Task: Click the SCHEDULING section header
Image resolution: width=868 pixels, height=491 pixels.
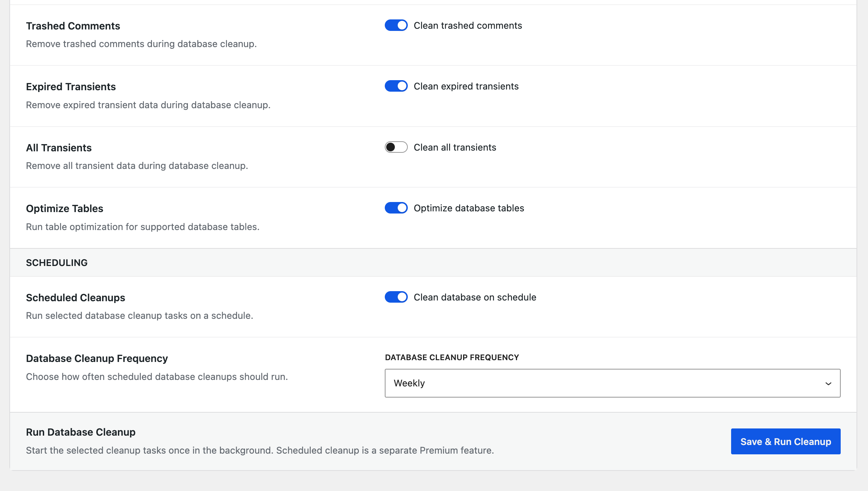Action: coord(57,263)
